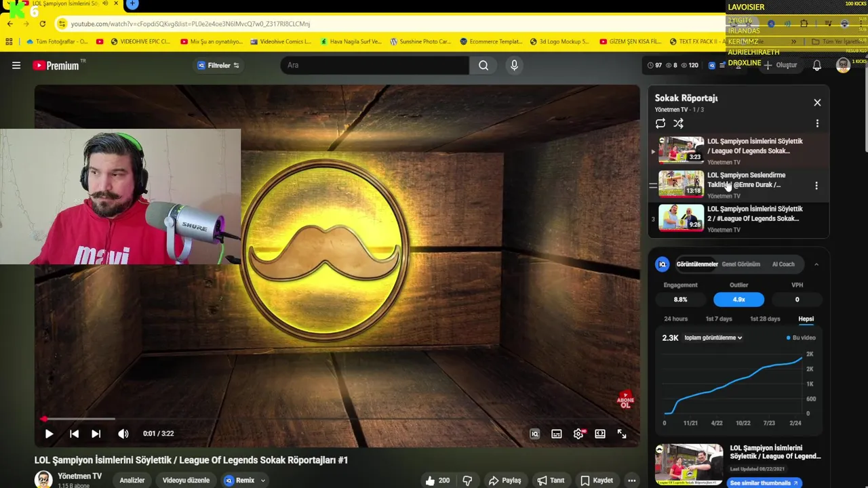
Task: Collapse the vidIQ stats panel chevron
Action: coord(816,264)
